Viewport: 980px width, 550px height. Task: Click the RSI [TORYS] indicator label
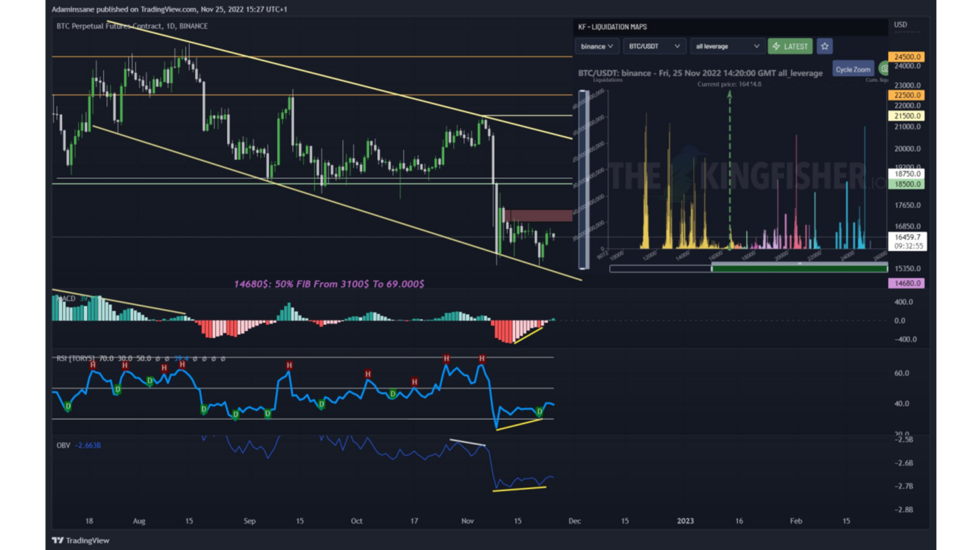(x=75, y=359)
